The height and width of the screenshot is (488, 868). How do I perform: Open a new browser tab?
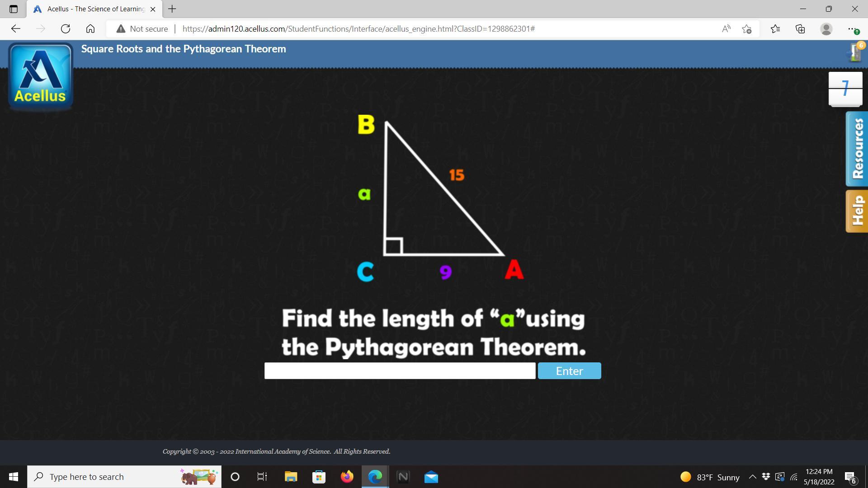click(172, 9)
